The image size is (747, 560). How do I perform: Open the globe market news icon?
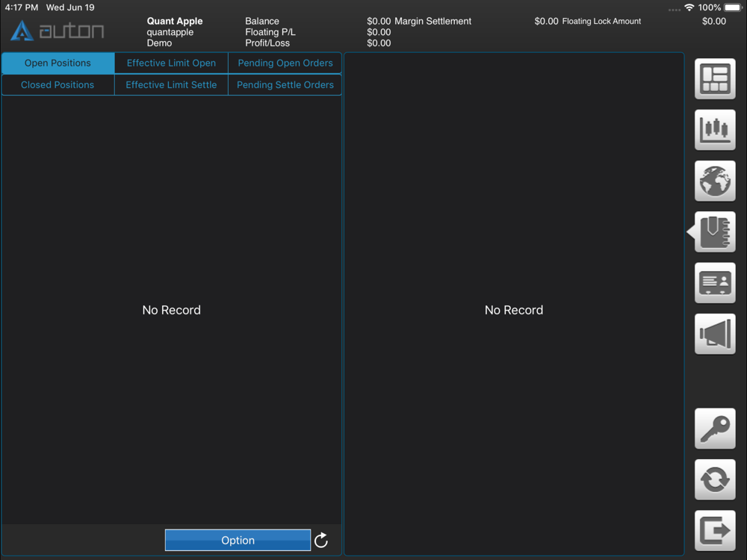(x=715, y=181)
